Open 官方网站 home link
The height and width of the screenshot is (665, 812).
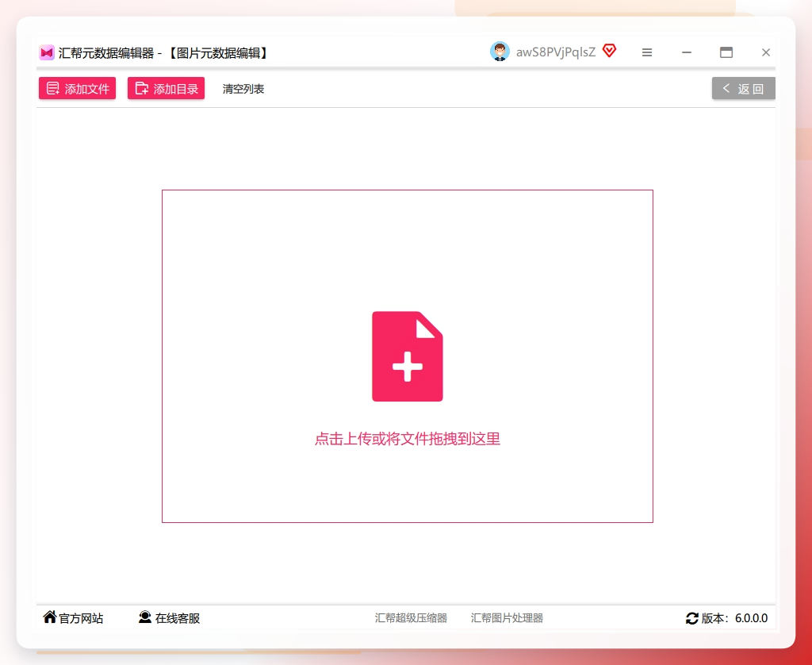click(73, 618)
